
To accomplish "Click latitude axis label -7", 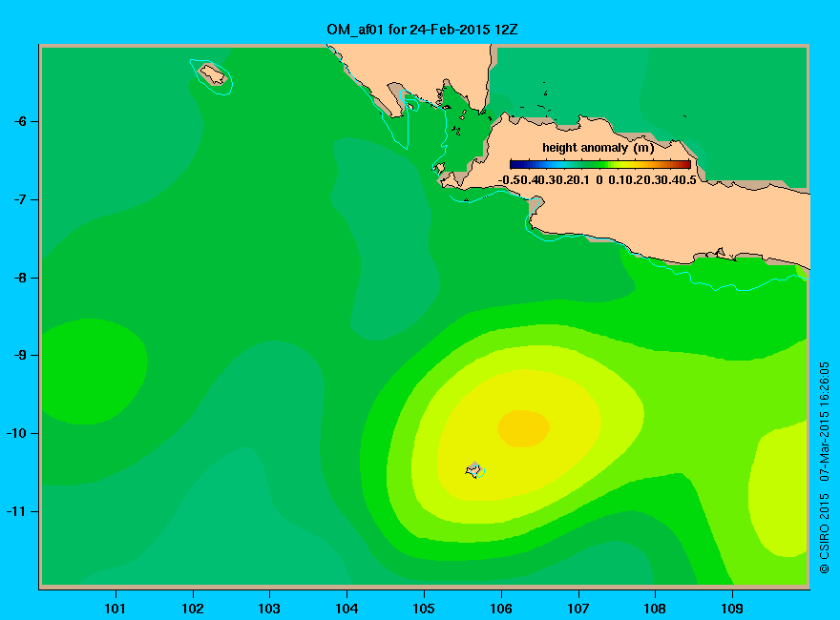I will tap(20, 199).
